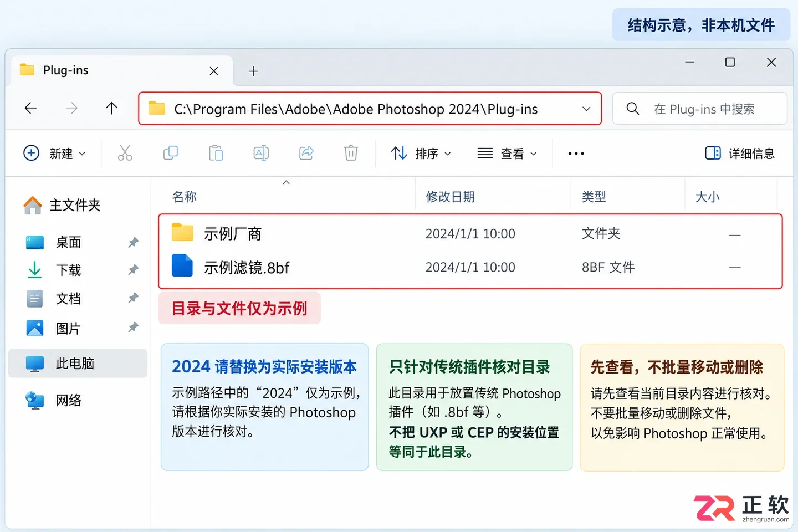798x532 pixels.
Task: Open 桌面 in the sidebar
Action: pyautogui.click(x=54, y=242)
